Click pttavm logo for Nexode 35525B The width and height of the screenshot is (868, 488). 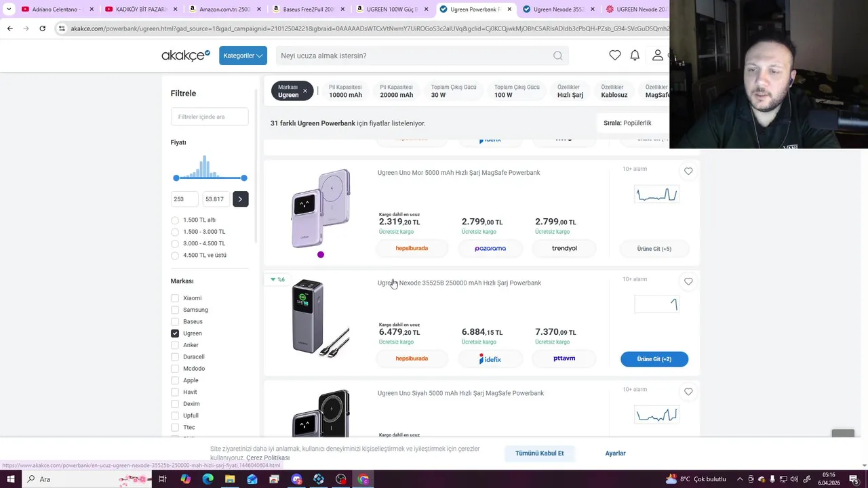564,359
